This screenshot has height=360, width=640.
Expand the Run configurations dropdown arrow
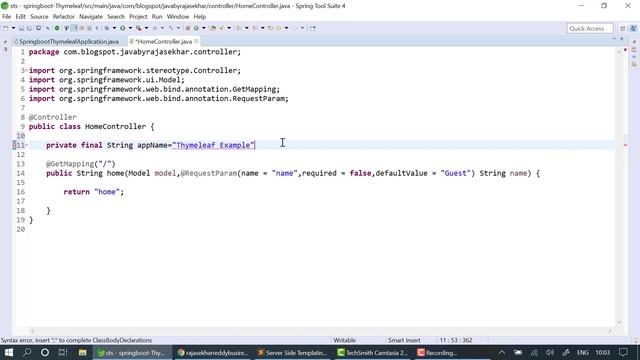tap(130, 28)
